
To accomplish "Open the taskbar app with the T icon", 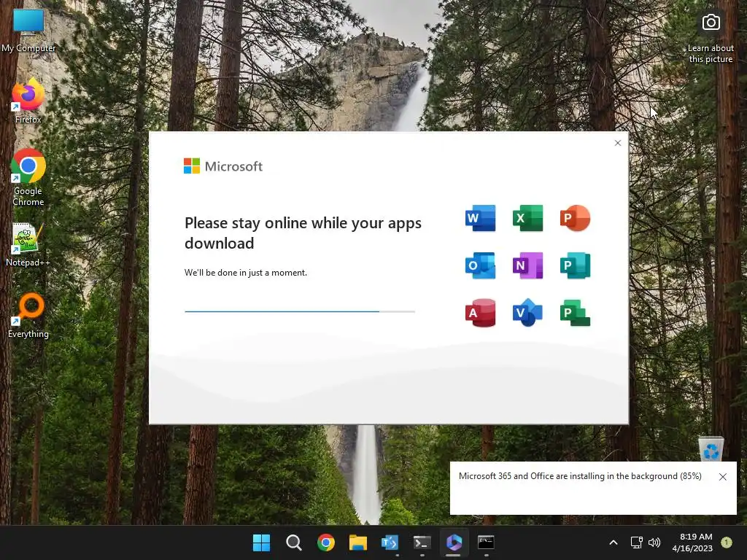I will [x=390, y=542].
